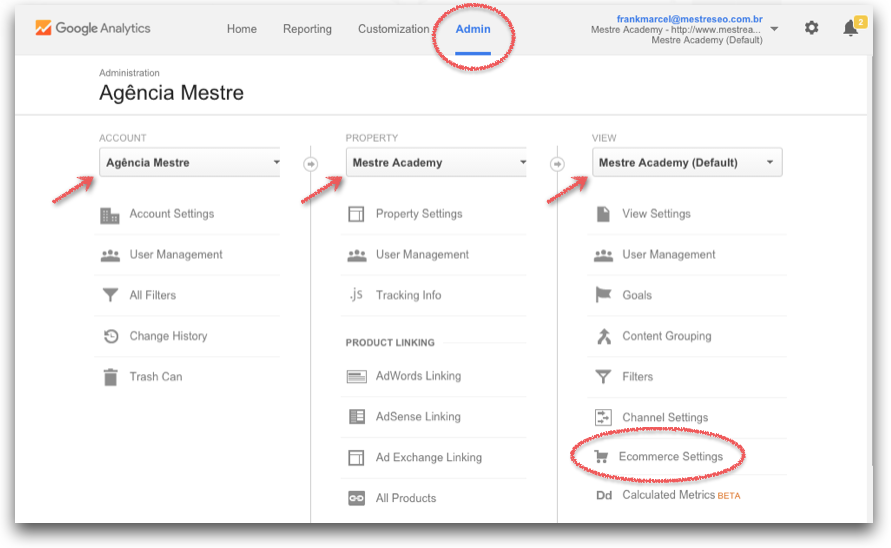Screen dimensions: 891x548
Task: Open the notifications bell icon
Action: (x=850, y=28)
